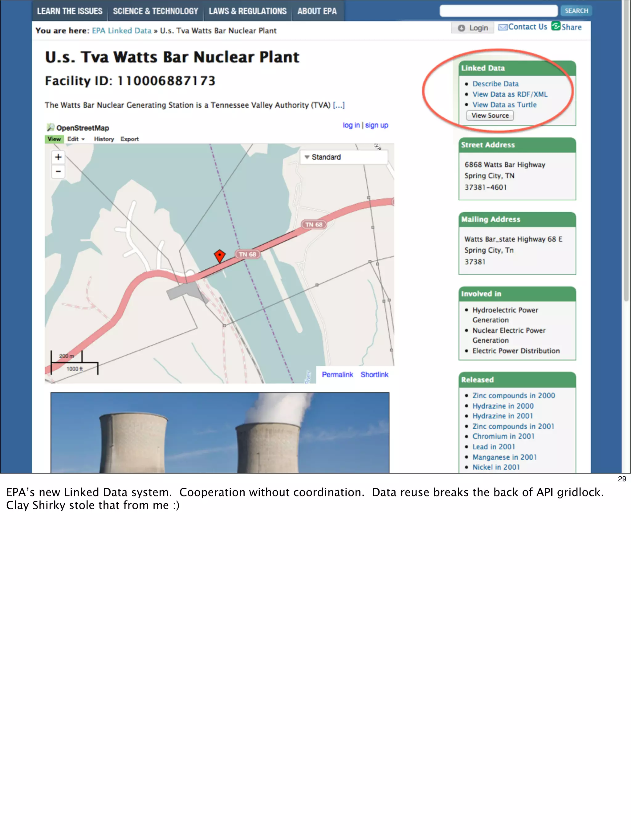Screen dimensions: 631x840
Task: Click the 'Watts Bar_state Highway 68 E' text
Action: click(x=513, y=239)
